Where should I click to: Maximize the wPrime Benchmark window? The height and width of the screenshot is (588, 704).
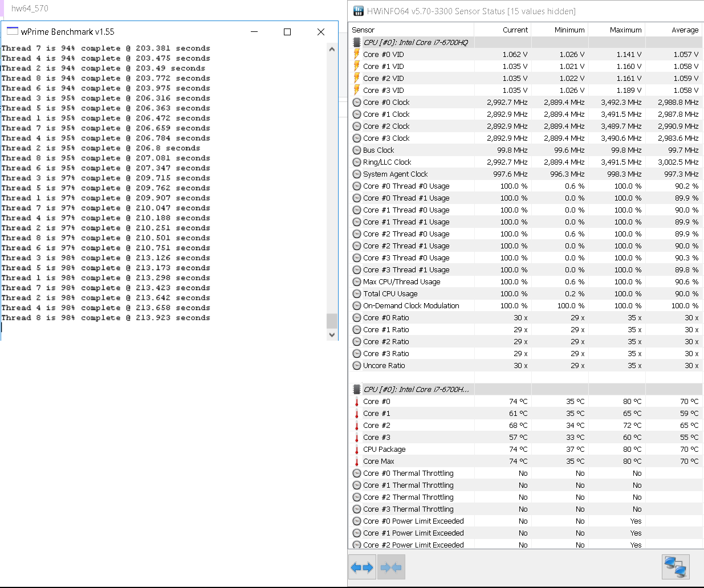[x=287, y=32]
